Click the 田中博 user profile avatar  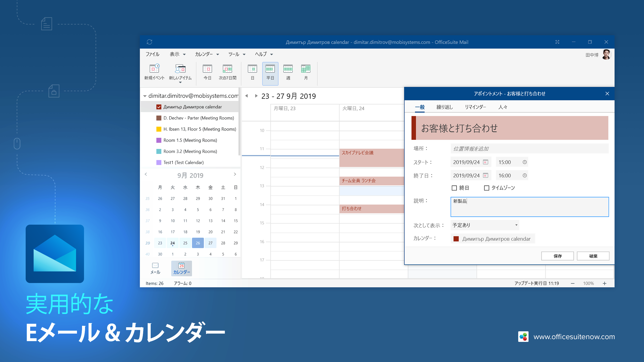606,55
